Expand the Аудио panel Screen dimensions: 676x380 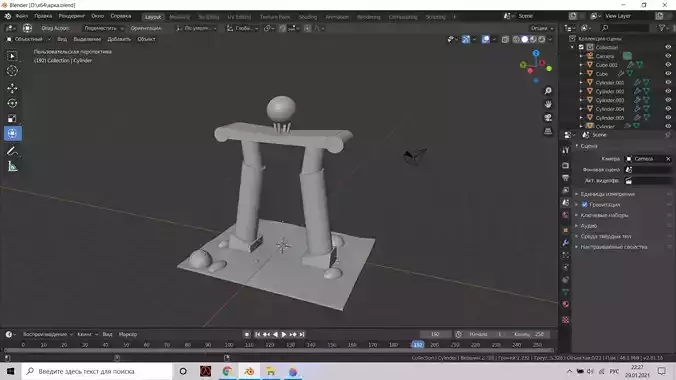click(x=588, y=226)
